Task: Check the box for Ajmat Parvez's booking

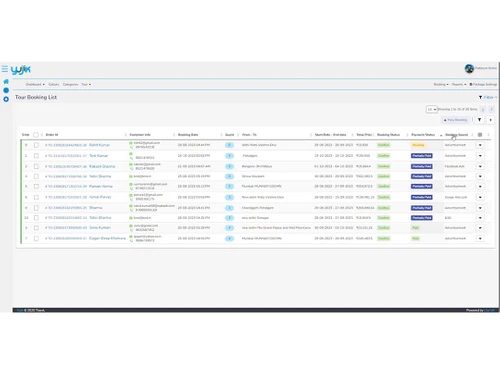Action: (x=36, y=197)
